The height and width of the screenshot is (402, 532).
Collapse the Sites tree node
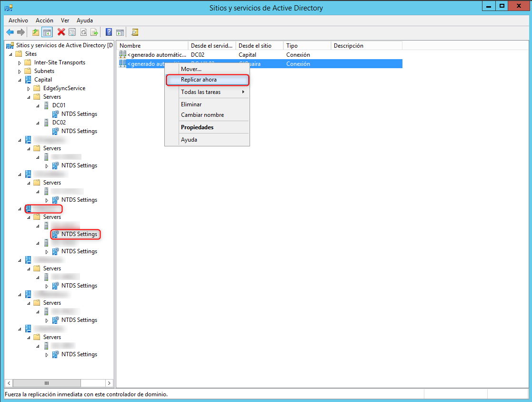tap(10, 53)
